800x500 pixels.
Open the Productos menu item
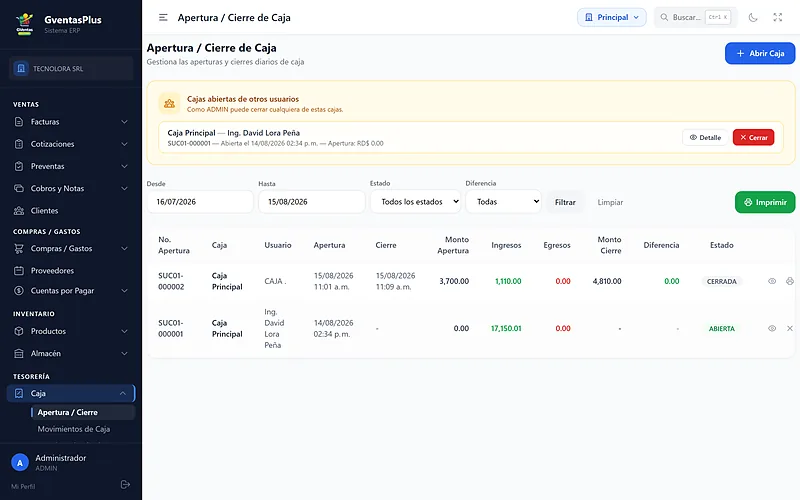point(70,331)
